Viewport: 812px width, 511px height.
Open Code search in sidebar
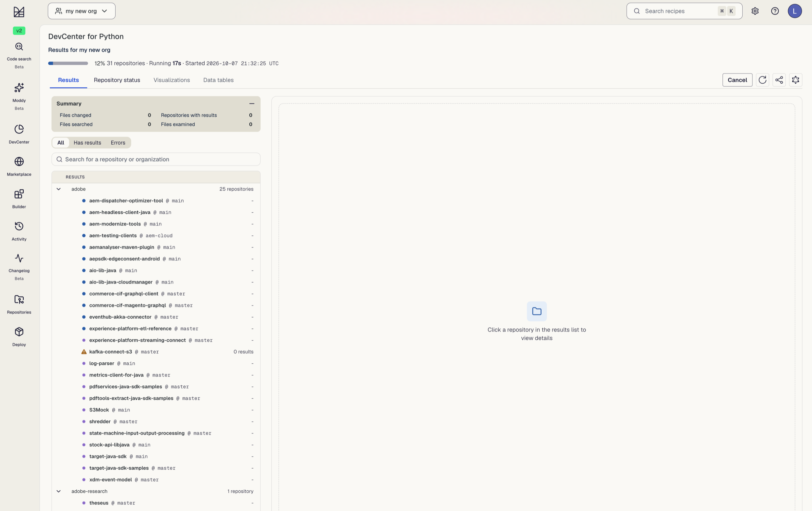[x=19, y=55]
